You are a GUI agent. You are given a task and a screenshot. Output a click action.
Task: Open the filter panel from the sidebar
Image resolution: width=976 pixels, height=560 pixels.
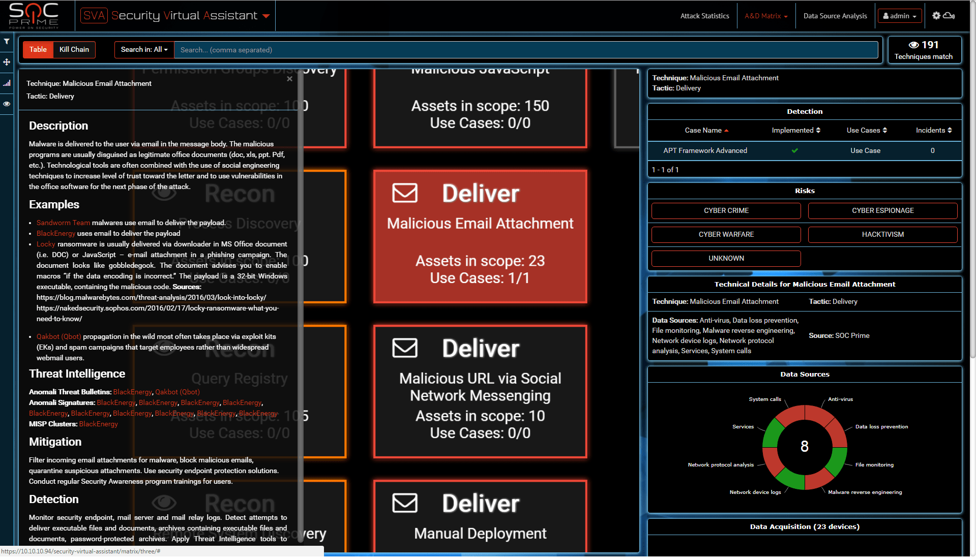click(7, 42)
